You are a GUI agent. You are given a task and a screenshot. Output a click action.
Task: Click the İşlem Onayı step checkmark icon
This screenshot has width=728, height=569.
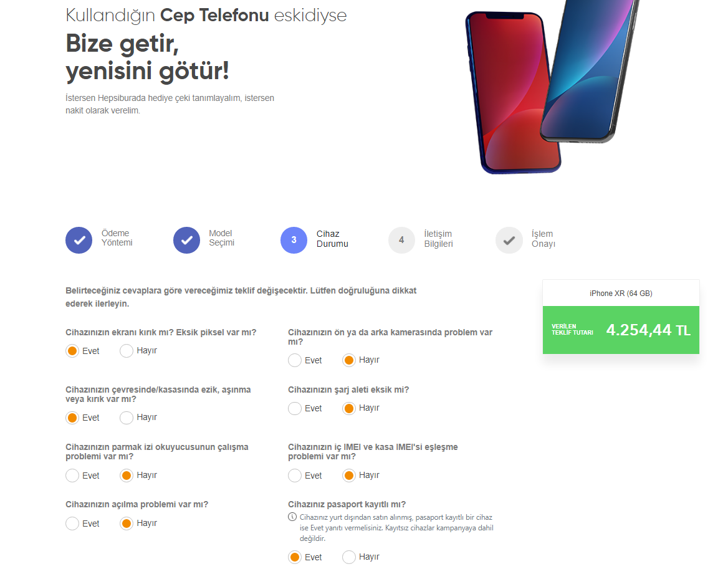(x=509, y=240)
